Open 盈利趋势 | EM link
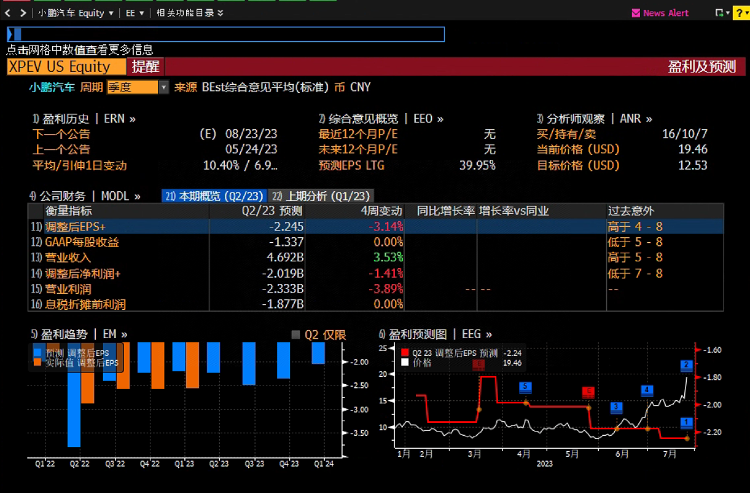This screenshot has height=493, width=750. tap(79, 334)
